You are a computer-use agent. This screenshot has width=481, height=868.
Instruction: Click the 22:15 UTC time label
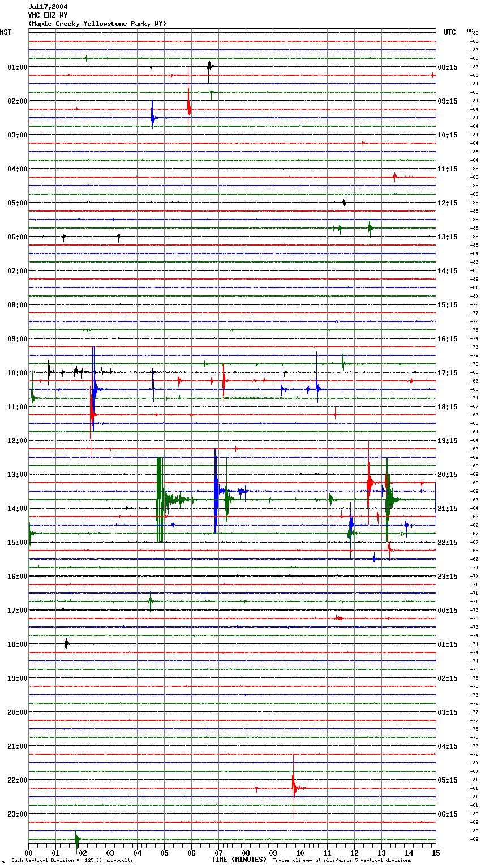[x=448, y=543]
